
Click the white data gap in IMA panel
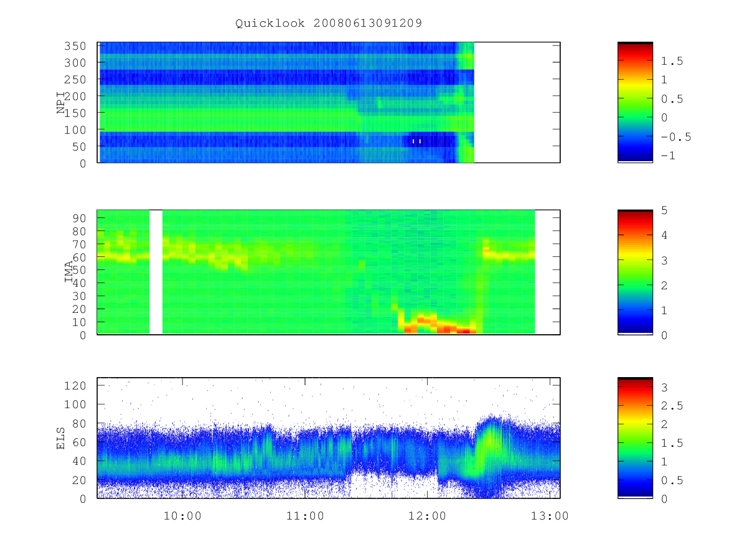click(x=156, y=272)
